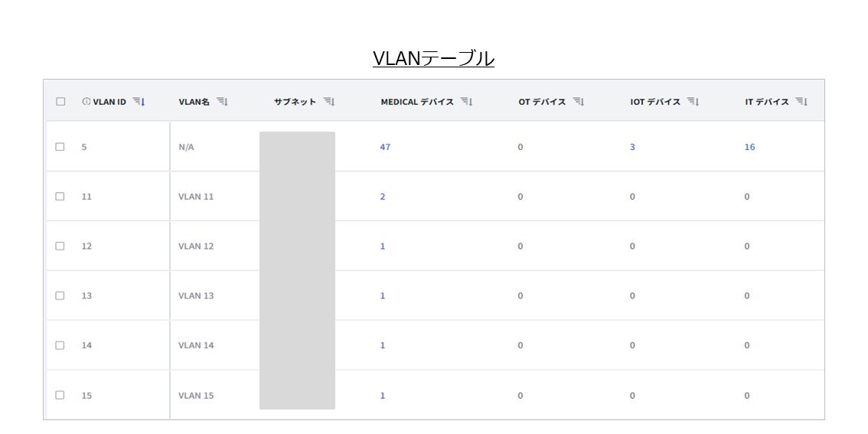Select the VLAN 11 row checkbox
The height and width of the screenshot is (434, 868).
click(x=60, y=197)
